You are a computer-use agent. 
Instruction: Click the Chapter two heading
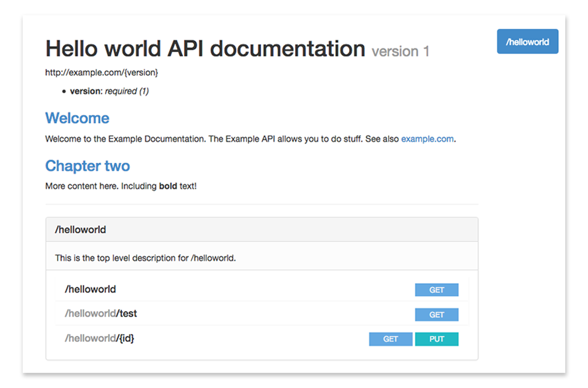(x=87, y=165)
